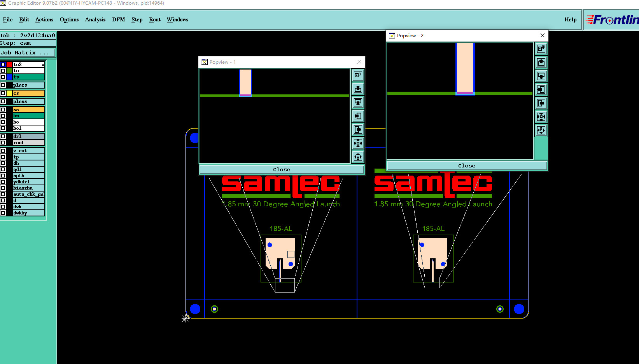Open the Options menu

(x=69, y=19)
